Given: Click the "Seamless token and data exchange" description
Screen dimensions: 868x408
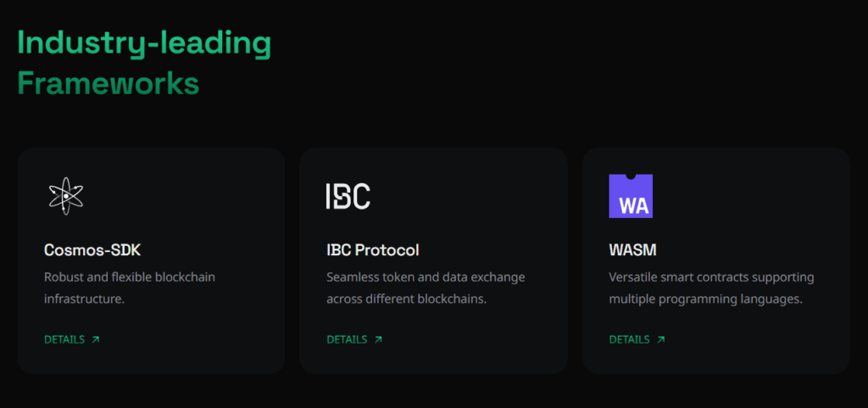Looking at the screenshot, I should coord(426,277).
